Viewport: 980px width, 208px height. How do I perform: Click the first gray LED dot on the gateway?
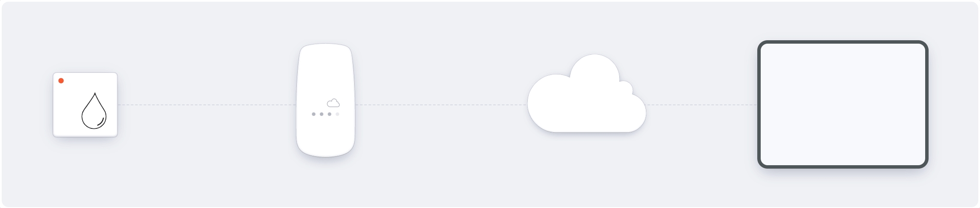[314, 114]
